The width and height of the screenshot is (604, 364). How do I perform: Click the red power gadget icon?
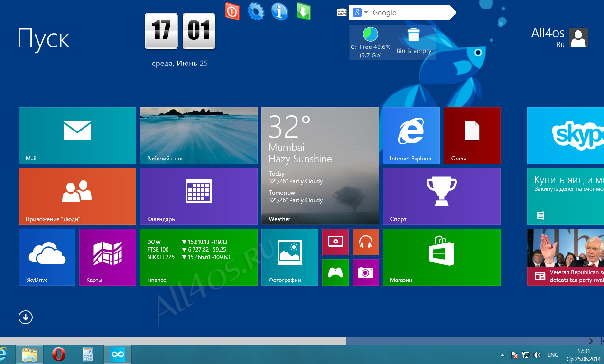click(x=232, y=11)
